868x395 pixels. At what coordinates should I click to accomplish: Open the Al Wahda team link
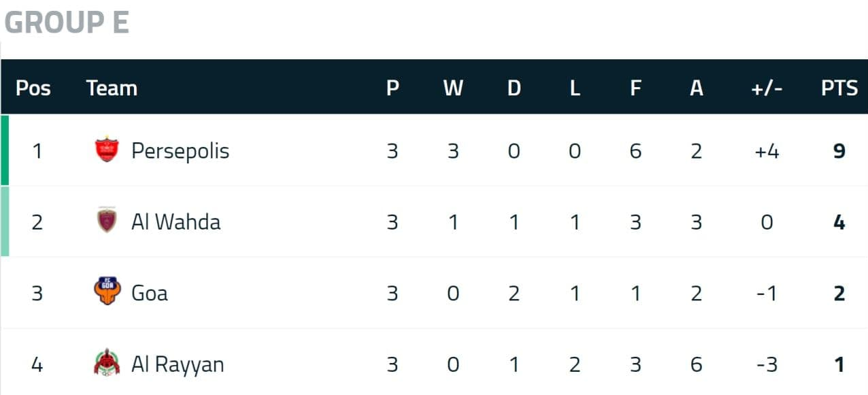point(176,221)
